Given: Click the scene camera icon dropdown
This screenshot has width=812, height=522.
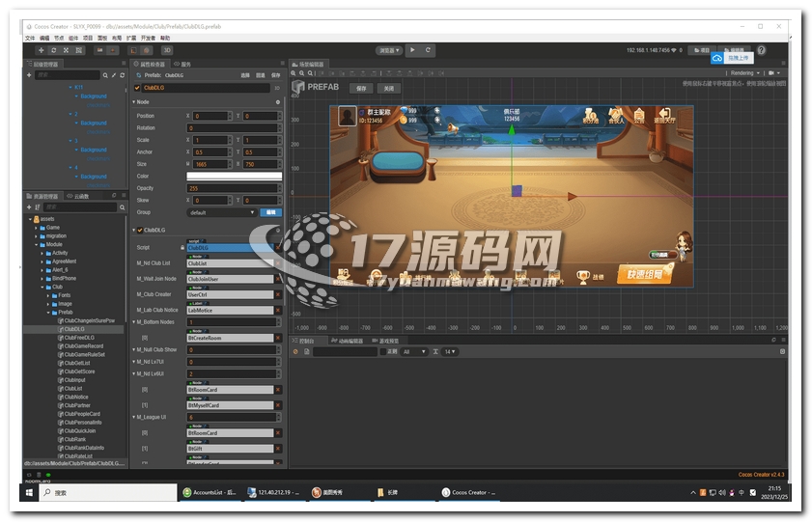Looking at the screenshot, I should tap(774, 73).
